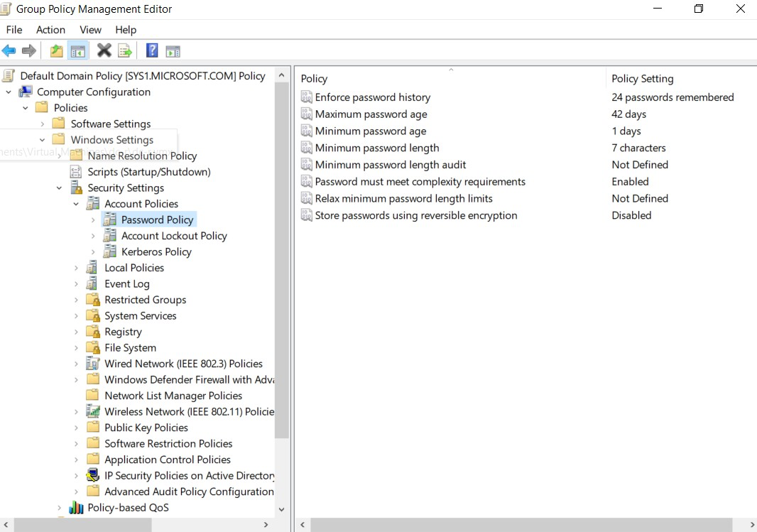Select Registry in the tree
The height and width of the screenshot is (532, 757).
[x=123, y=332]
